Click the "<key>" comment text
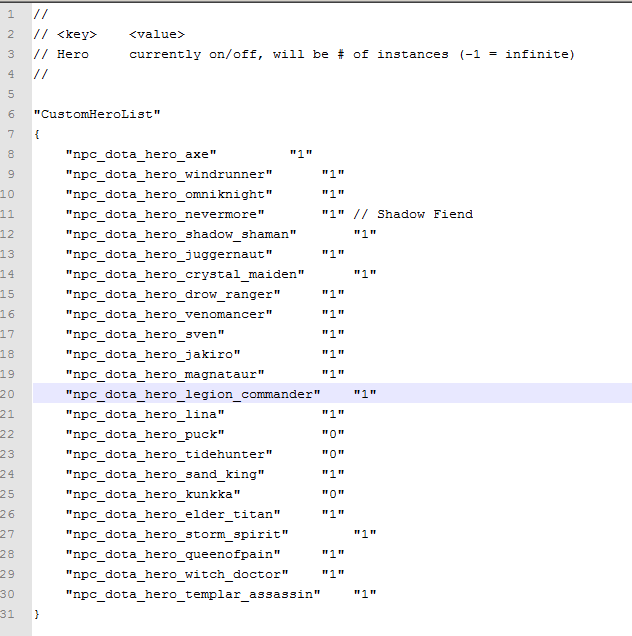Viewport: 632px width, 636px height. click(77, 34)
